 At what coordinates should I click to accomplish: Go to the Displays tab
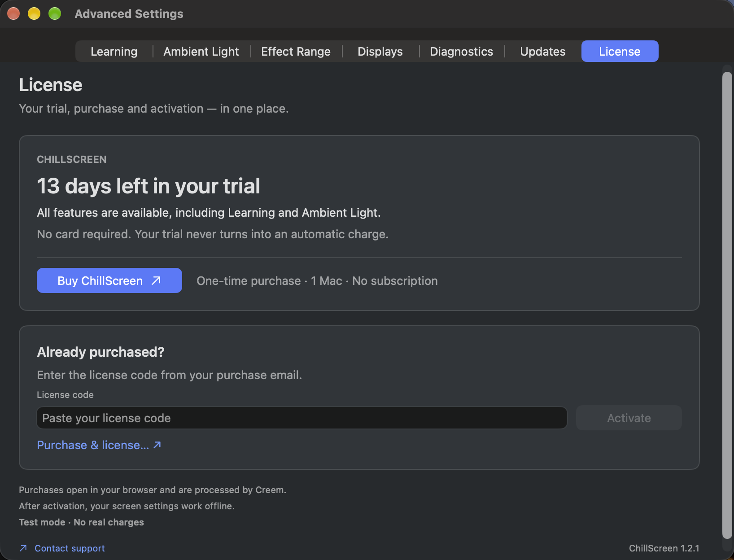click(380, 52)
